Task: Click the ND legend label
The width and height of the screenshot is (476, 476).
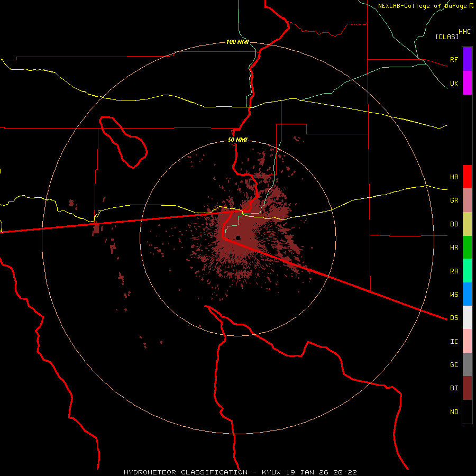Action: [x=454, y=412]
